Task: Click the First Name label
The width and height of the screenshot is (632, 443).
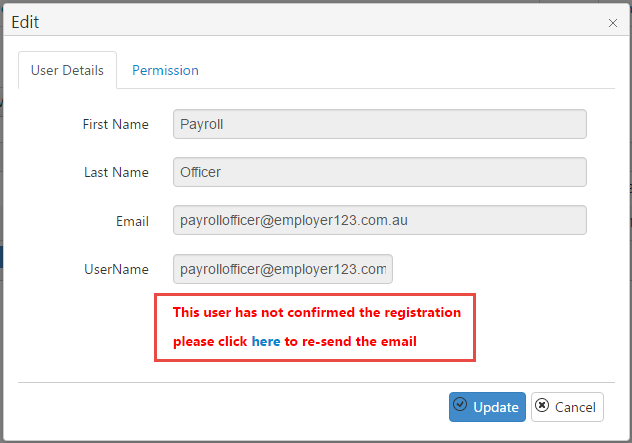Action: point(116,124)
